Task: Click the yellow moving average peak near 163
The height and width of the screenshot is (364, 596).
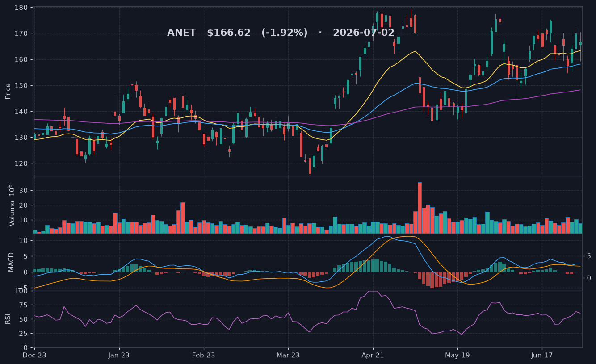Action: 415,51
